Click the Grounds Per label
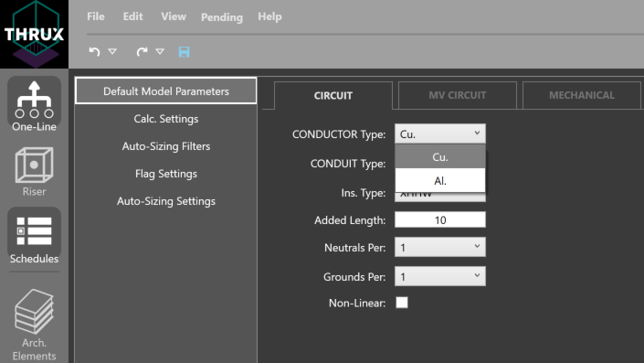This screenshot has height=363, width=644. [354, 277]
